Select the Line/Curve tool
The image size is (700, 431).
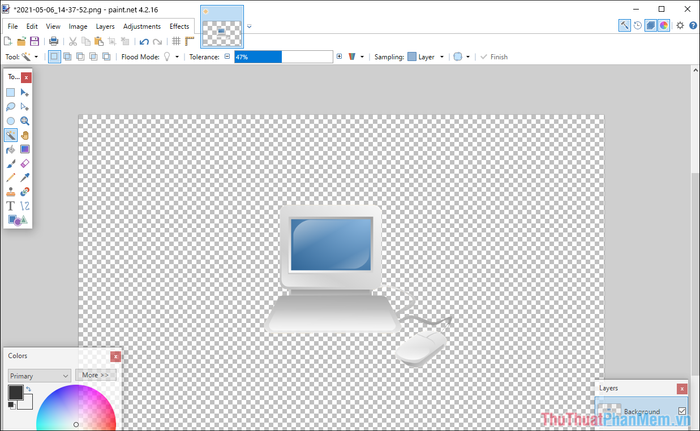tap(25, 206)
